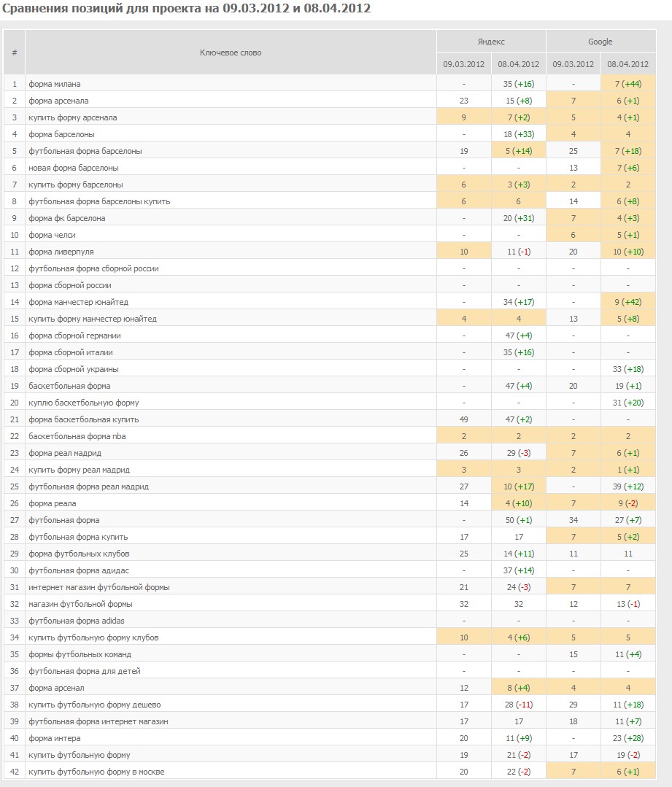Select keyword 'купить футбольную форму дешево'
672x787 pixels.
click(x=95, y=705)
